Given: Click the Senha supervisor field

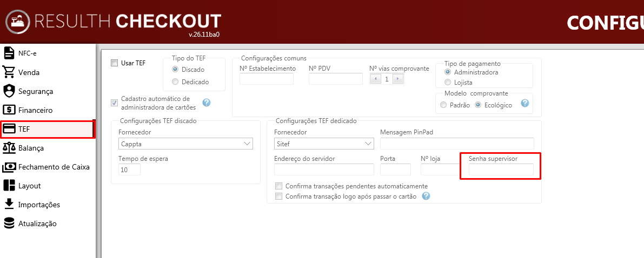Looking at the screenshot, I should point(501,169).
